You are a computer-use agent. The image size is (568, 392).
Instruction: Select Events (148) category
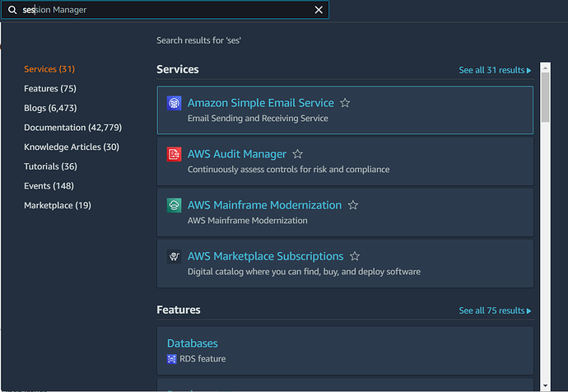click(49, 186)
